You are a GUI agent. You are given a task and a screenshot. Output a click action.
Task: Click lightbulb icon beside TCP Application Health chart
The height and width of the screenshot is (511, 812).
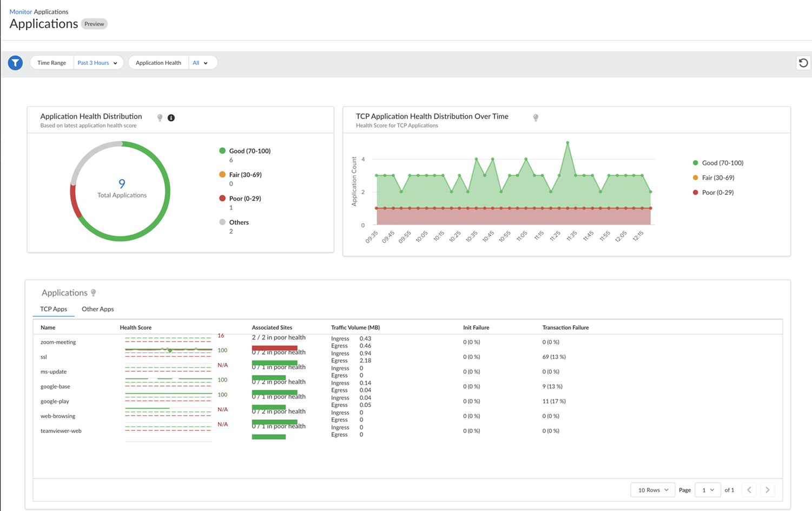pos(536,117)
